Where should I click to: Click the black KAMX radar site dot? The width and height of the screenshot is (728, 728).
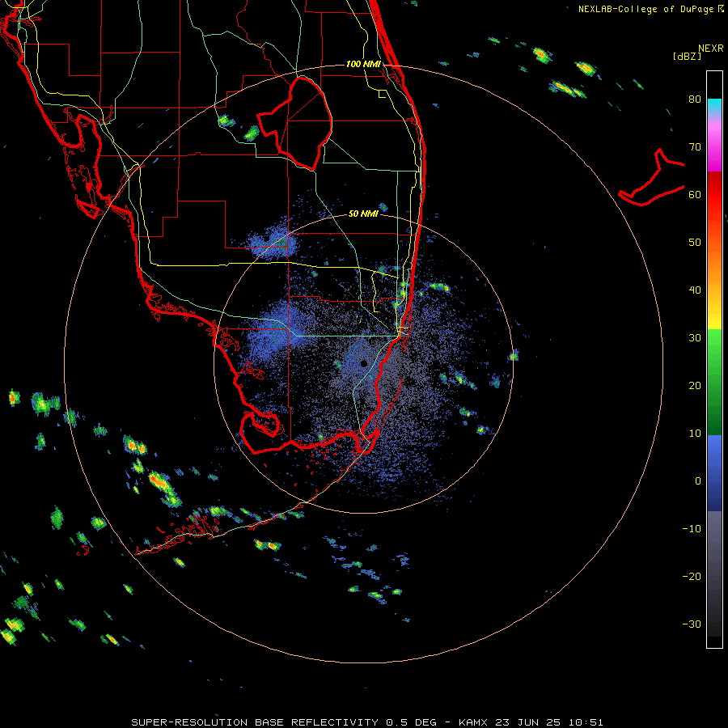(363, 363)
